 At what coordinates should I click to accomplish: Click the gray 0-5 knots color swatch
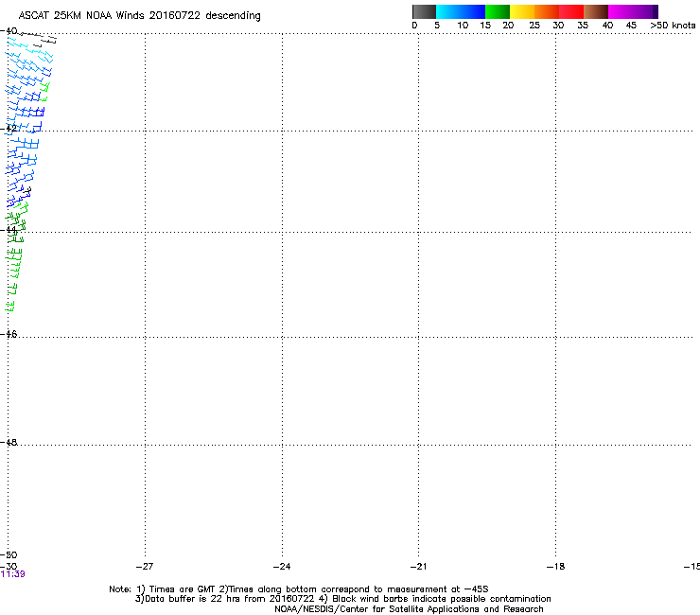(424, 11)
